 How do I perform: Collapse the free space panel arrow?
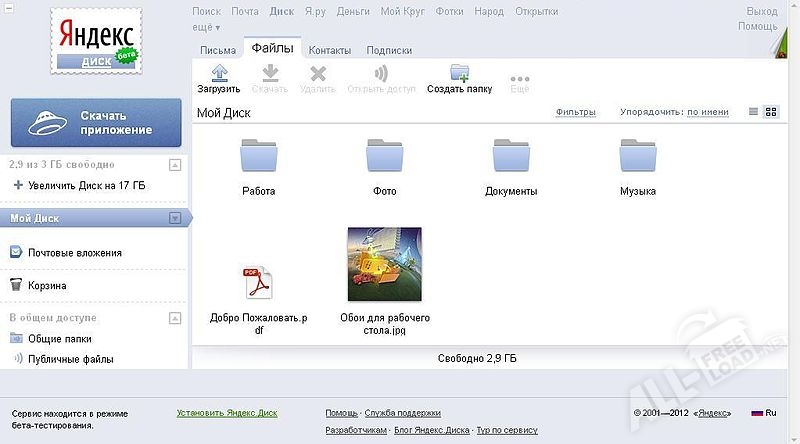[174, 164]
